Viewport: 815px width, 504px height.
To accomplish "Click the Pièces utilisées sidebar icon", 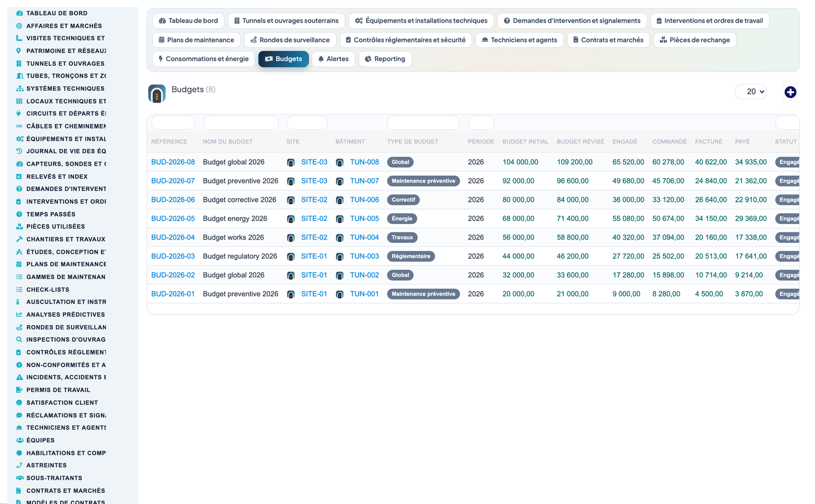I will click(x=19, y=227).
